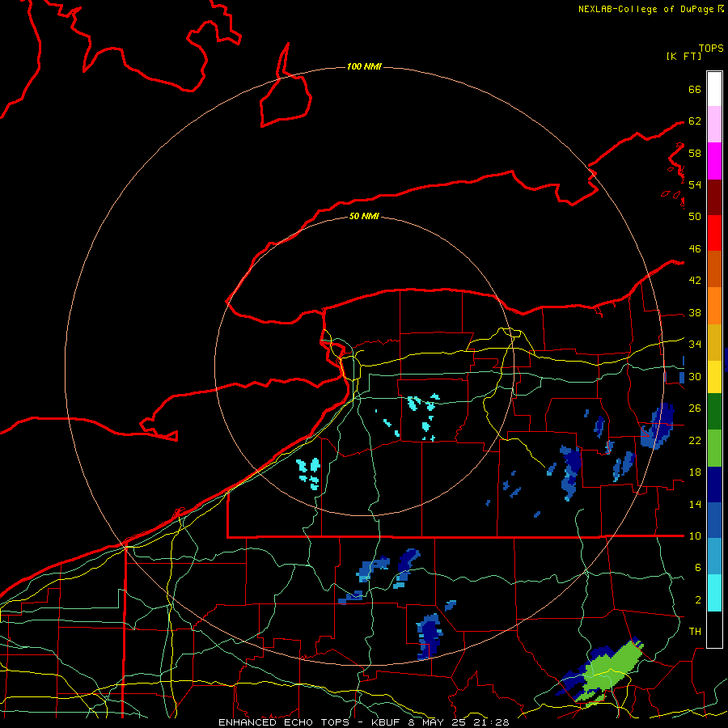This screenshot has width=728, height=728.
Task: Click the 26 value on the scale
Action: point(695,408)
